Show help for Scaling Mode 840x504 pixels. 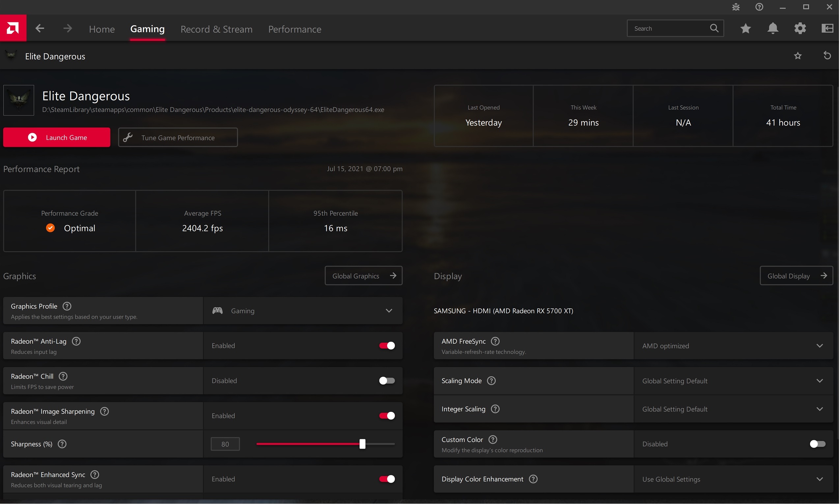491,381
